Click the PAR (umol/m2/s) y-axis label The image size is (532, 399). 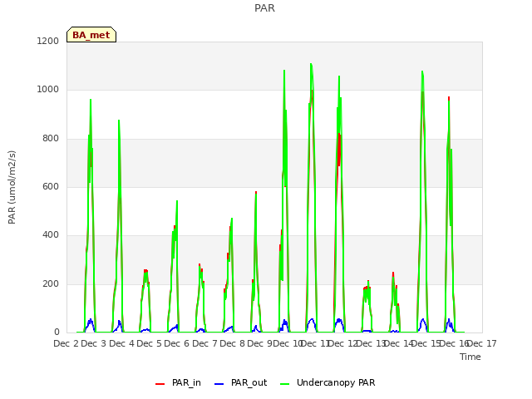point(12,187)
